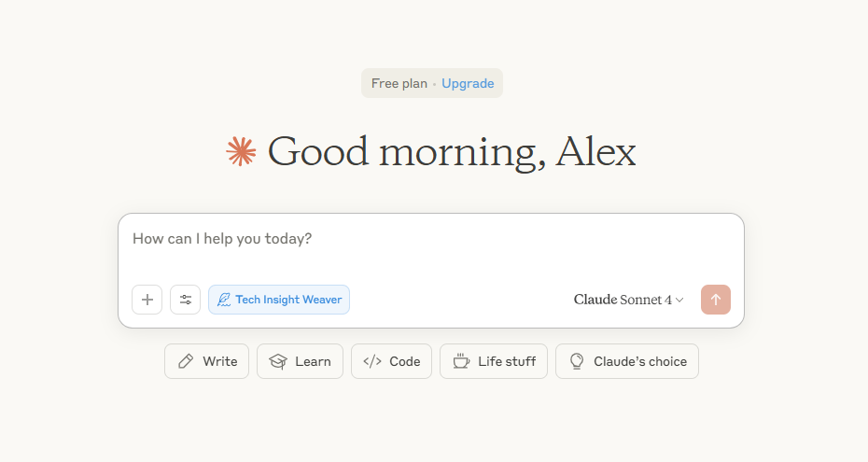Open the Life stuff suggestion label
Image resolution: width=868 pixels, height=462 pixels.
pyautogui.click(x=507, y=361)
